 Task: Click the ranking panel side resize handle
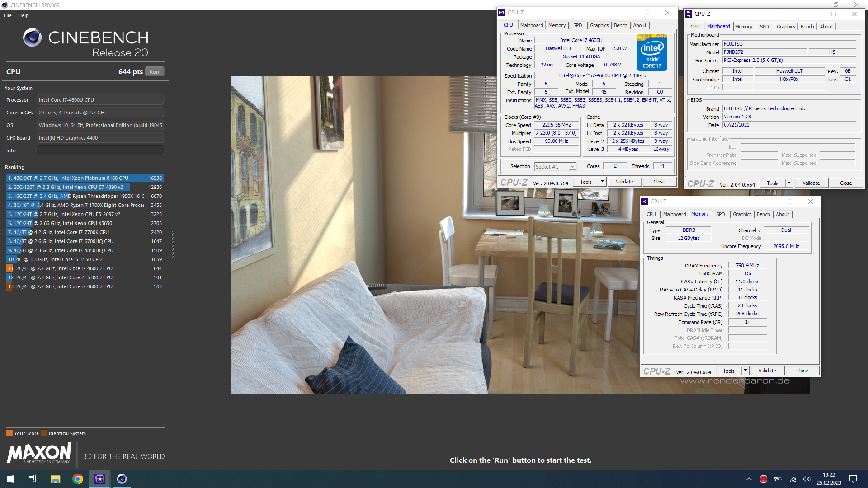pyautogui.click(x=173, y=245)
